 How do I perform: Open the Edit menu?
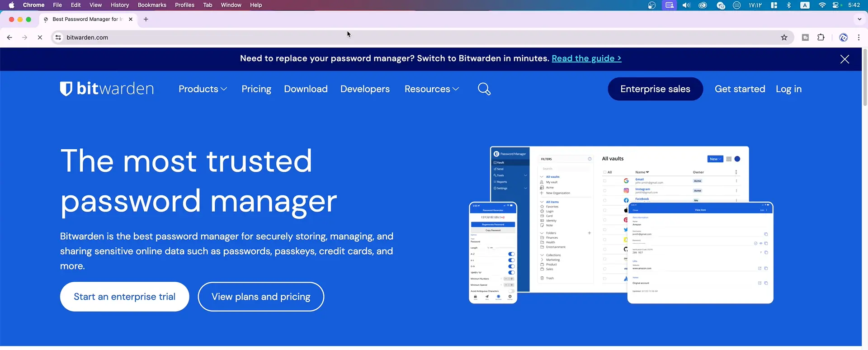pos(75,5)
